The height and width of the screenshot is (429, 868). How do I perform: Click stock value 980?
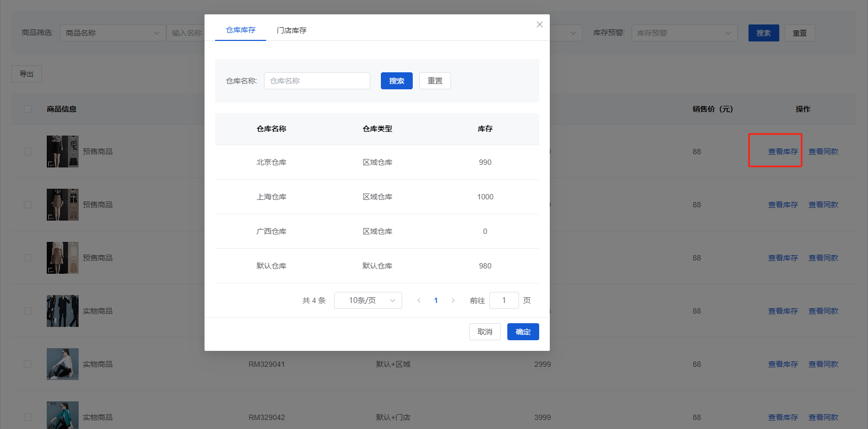click(485, 266)
